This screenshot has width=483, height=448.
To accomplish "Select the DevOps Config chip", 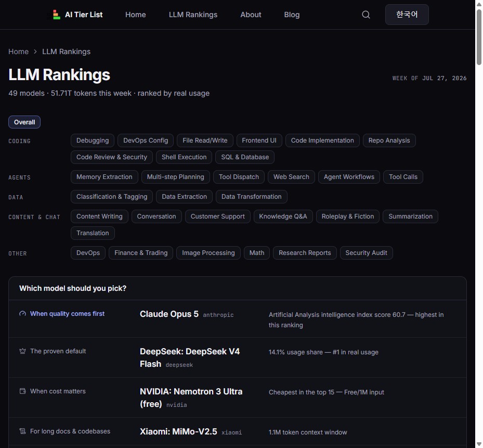I will pyautogui.click(x=146, y=140).
